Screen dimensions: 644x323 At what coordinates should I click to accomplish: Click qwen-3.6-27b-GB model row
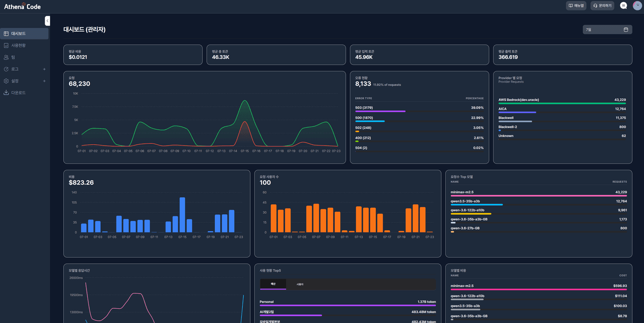click(x=539, y=229)
